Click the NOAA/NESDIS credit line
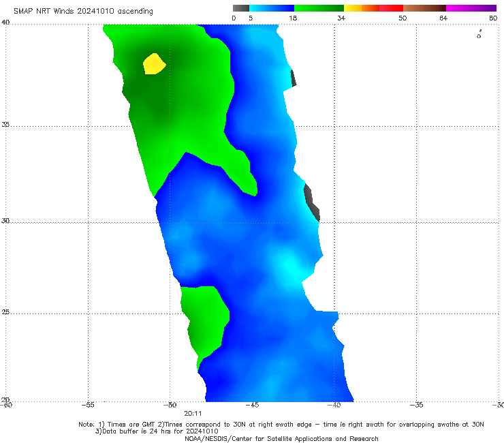 tap(281, 438)
